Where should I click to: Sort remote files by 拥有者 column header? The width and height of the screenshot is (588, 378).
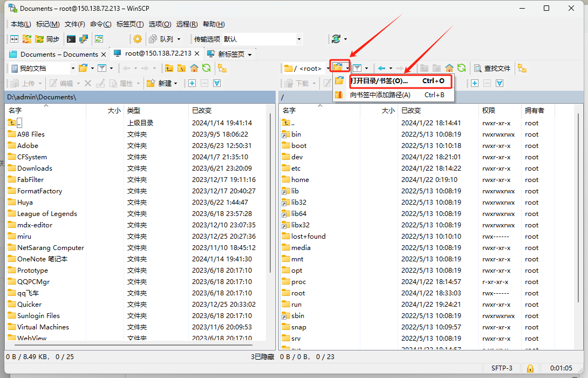[x=538, y=110]
